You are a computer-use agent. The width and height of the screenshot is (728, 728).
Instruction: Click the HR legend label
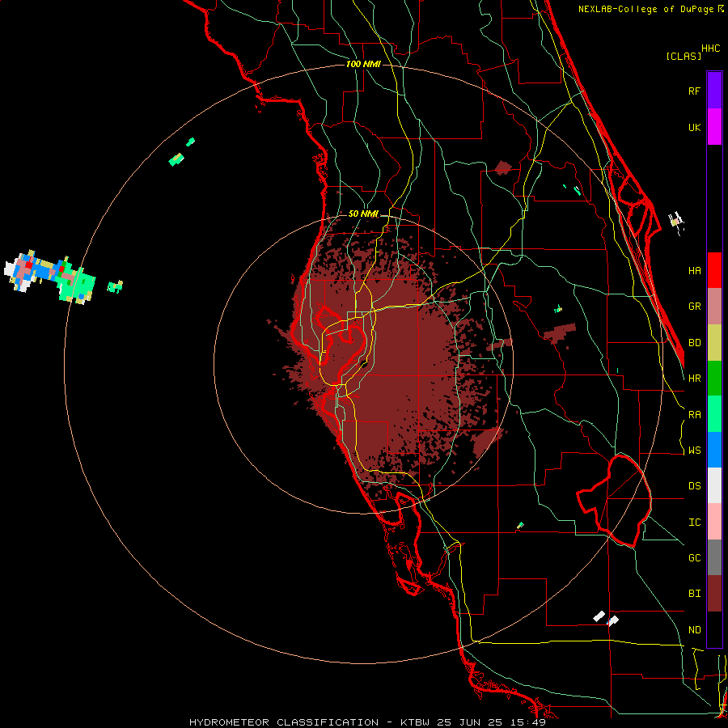coord(694,379)
